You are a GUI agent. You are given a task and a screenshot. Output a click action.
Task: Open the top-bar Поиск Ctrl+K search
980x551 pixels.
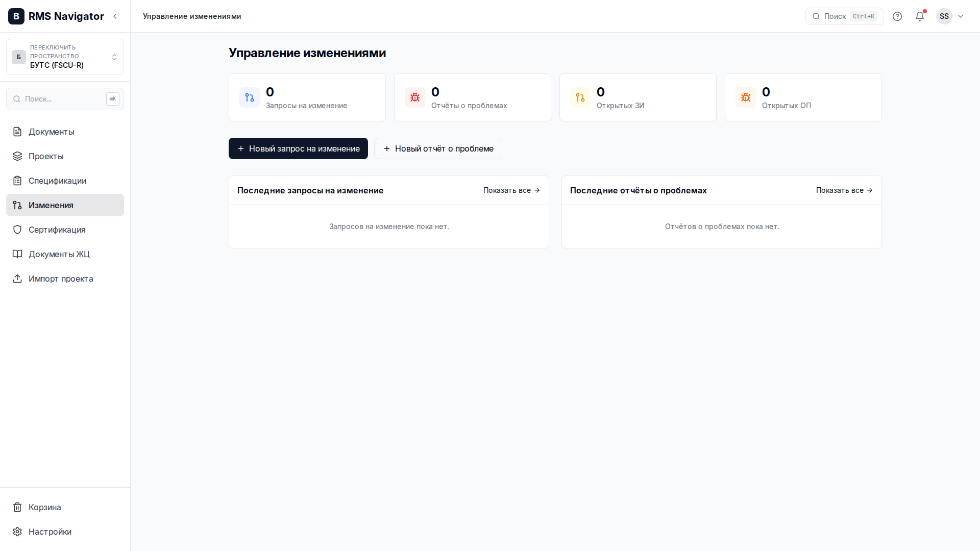click(x=844, y=16)
